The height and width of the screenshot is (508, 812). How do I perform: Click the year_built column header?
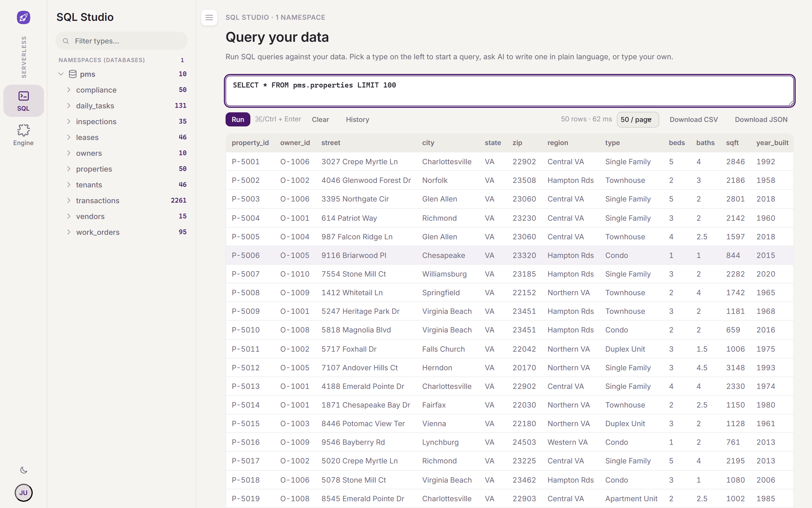pos(772,143)
